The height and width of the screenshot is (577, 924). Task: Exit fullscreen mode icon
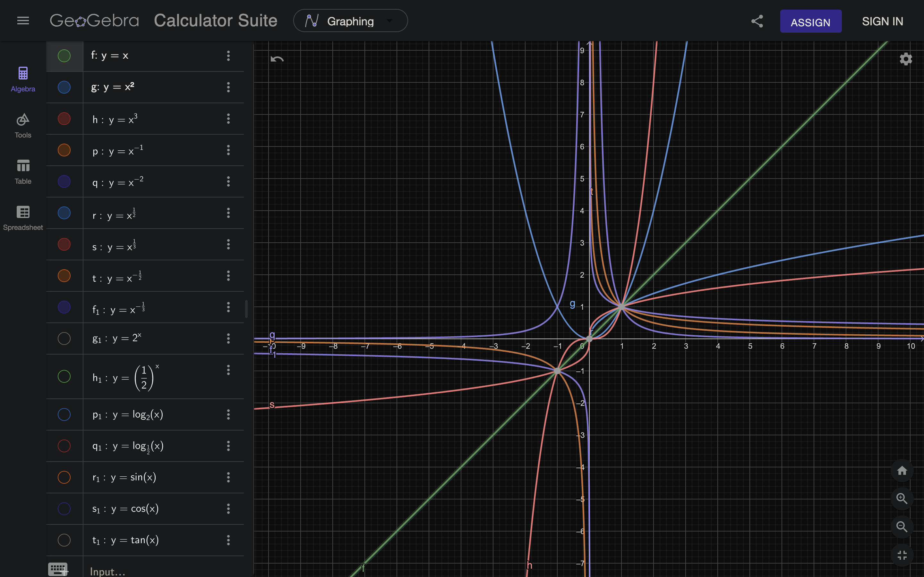click(902, 555)
